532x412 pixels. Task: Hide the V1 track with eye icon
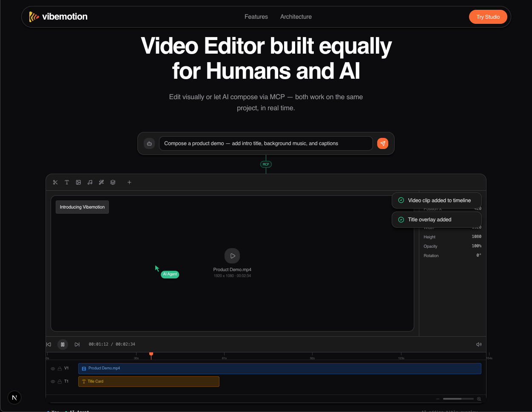53,369
